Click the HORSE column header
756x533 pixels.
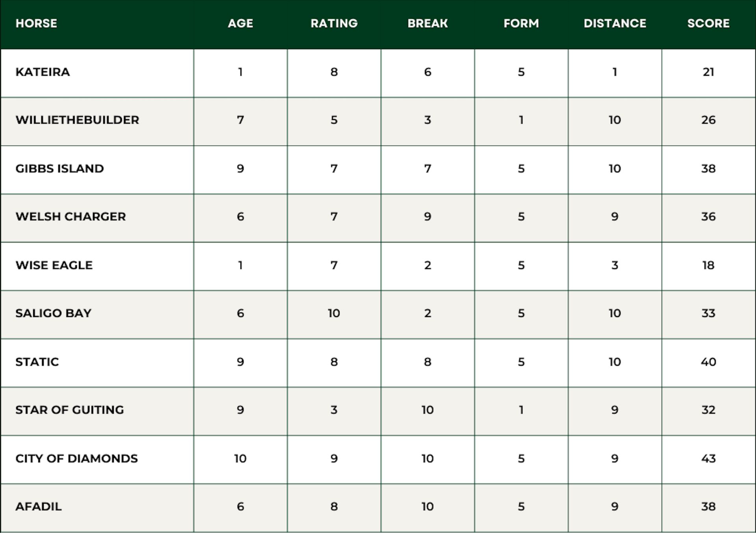(x=36, y=23)
